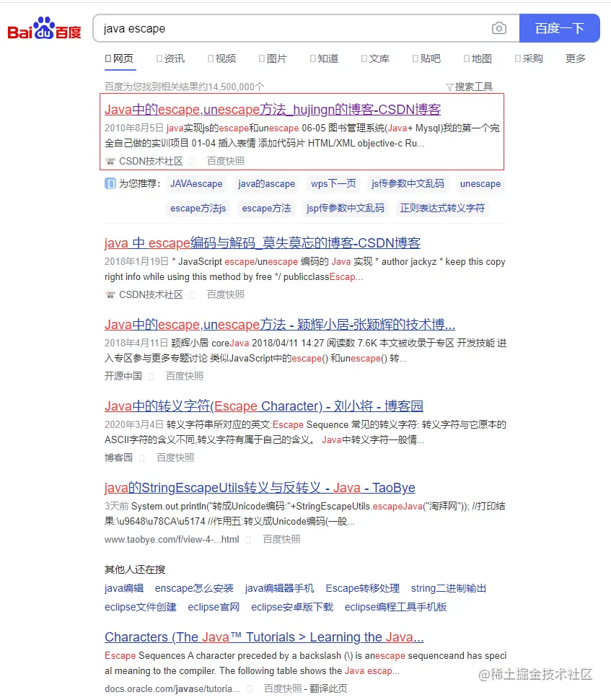
Task: Click related search string二进制输出
Action: [449, 588]
